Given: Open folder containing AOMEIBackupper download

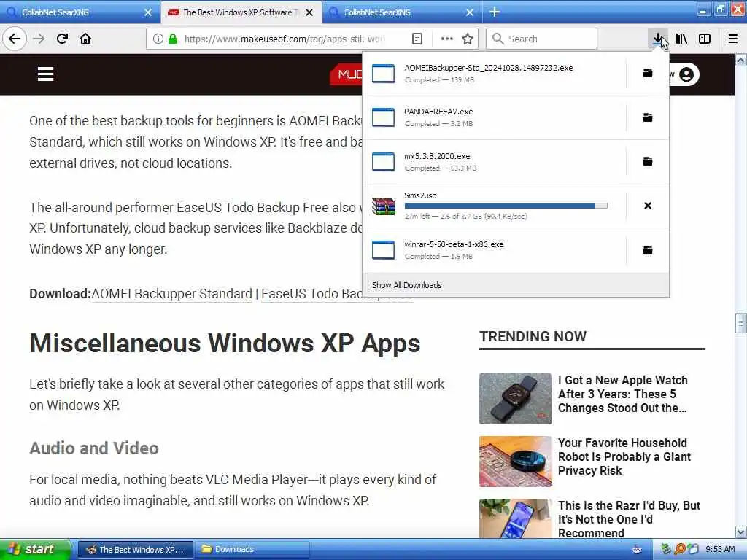Looking at the screenshot, I should tap(648, 74).
